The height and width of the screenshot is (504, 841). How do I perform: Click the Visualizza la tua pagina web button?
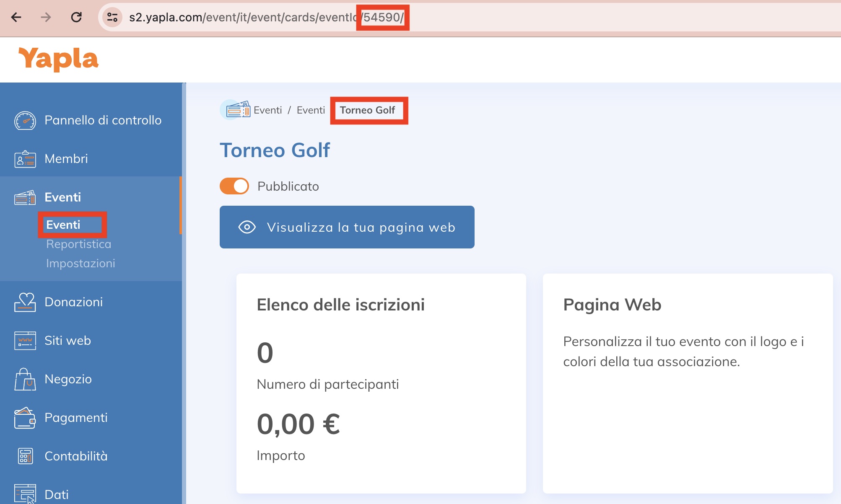pyautogui.click(x=347, y=227)
